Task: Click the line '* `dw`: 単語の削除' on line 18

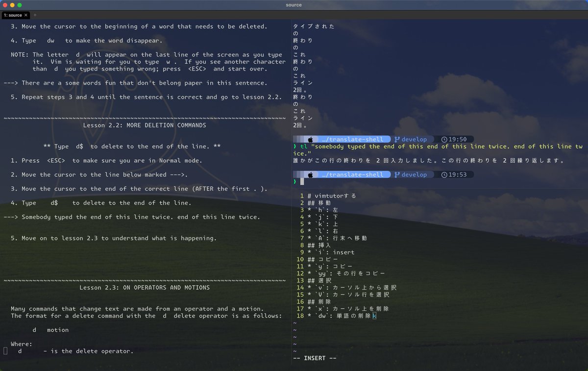Action: (x=339, y=316)
